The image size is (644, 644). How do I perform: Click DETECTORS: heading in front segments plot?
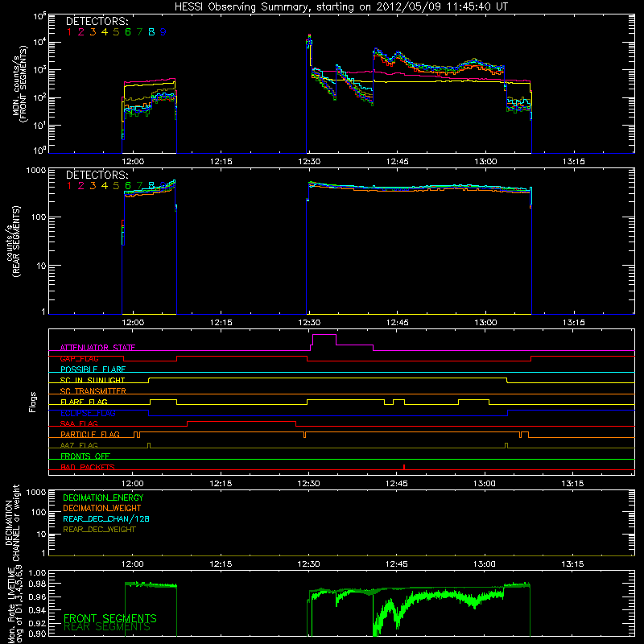[x=97, y=22]
